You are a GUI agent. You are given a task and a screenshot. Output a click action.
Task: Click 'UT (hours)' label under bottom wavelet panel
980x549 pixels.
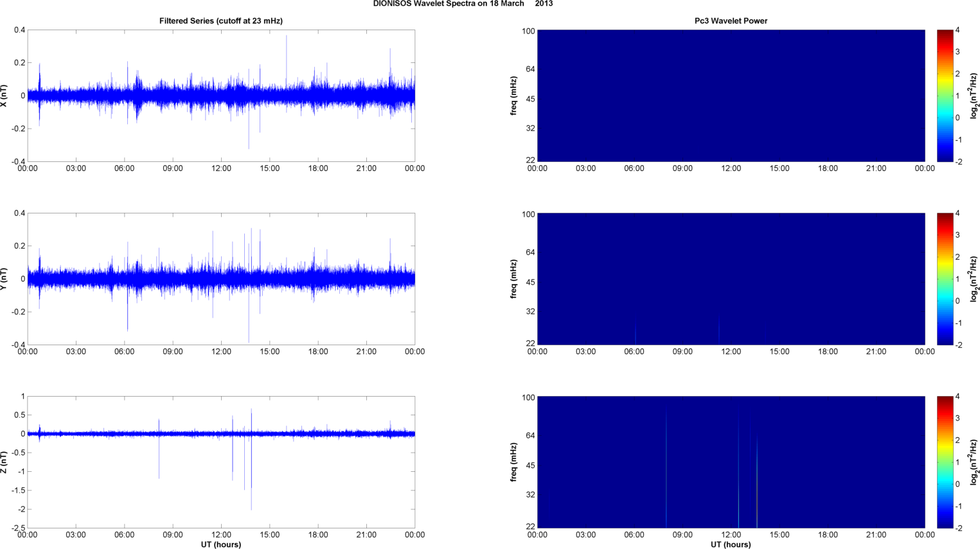coord(731,544)
